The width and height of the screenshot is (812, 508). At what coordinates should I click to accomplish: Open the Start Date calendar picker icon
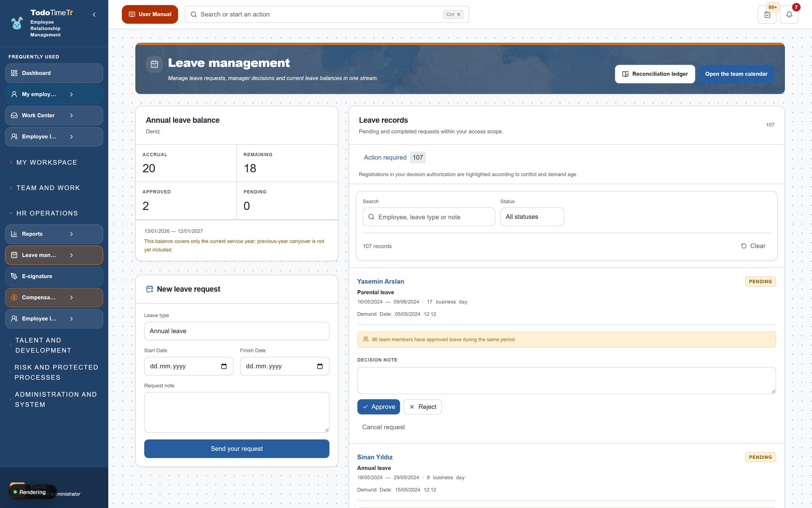tap(224, 366)
